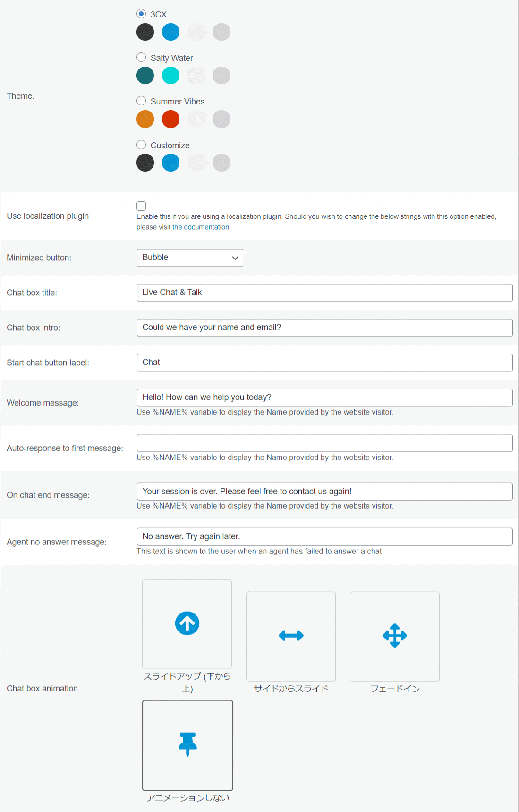This screenshot has width=519, height=812.
Task: Open the documentation link
Action: pyautogui.click(x=201, y=227)
